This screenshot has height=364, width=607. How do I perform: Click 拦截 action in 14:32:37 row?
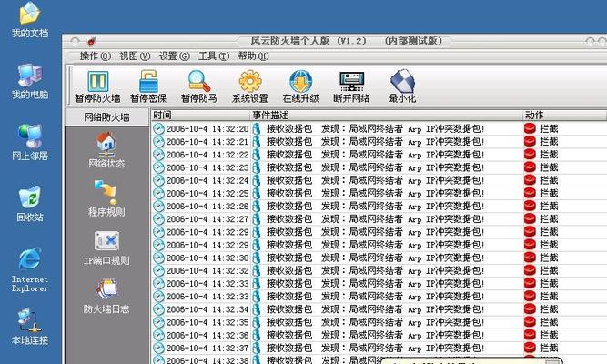click(549, 348)
